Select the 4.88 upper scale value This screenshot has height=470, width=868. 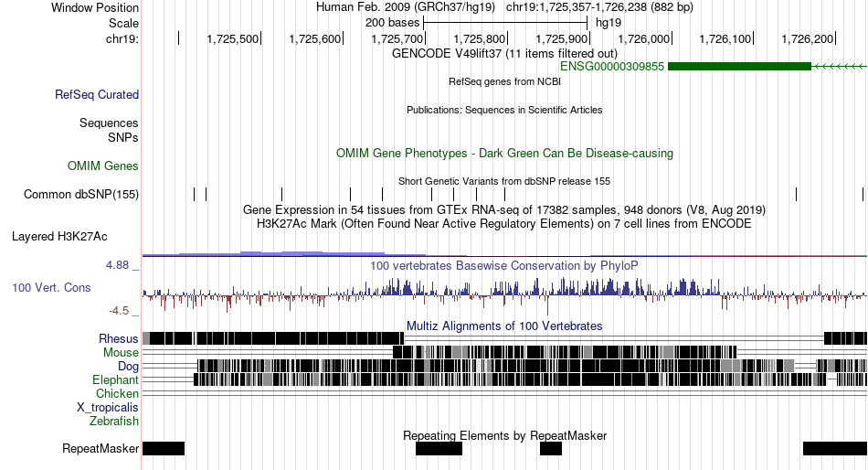(x=118, y=265)
